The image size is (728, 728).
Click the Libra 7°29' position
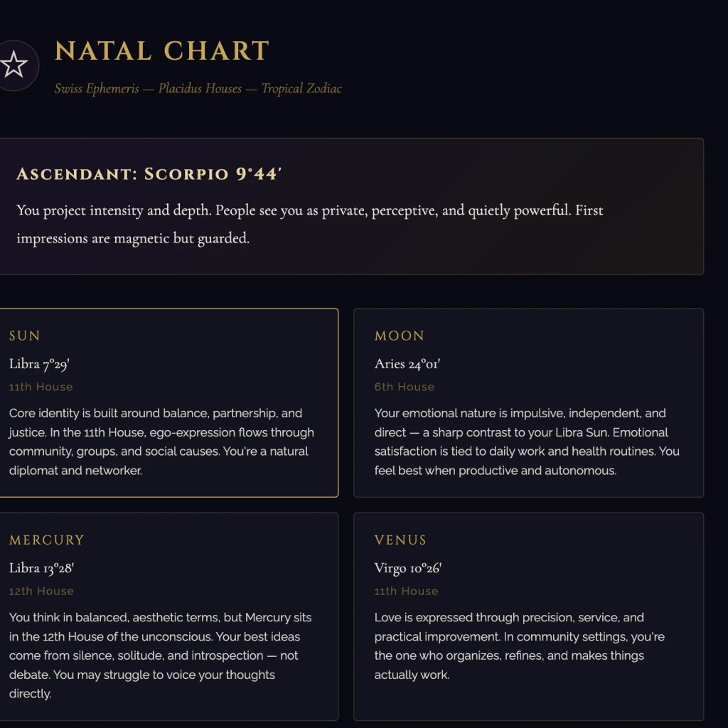tap(40, 364)
